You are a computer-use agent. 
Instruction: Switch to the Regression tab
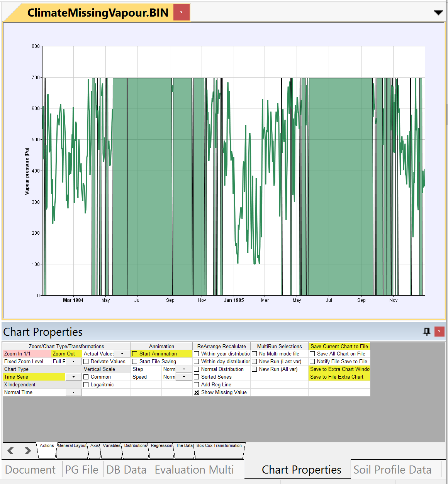click(161, 450)
